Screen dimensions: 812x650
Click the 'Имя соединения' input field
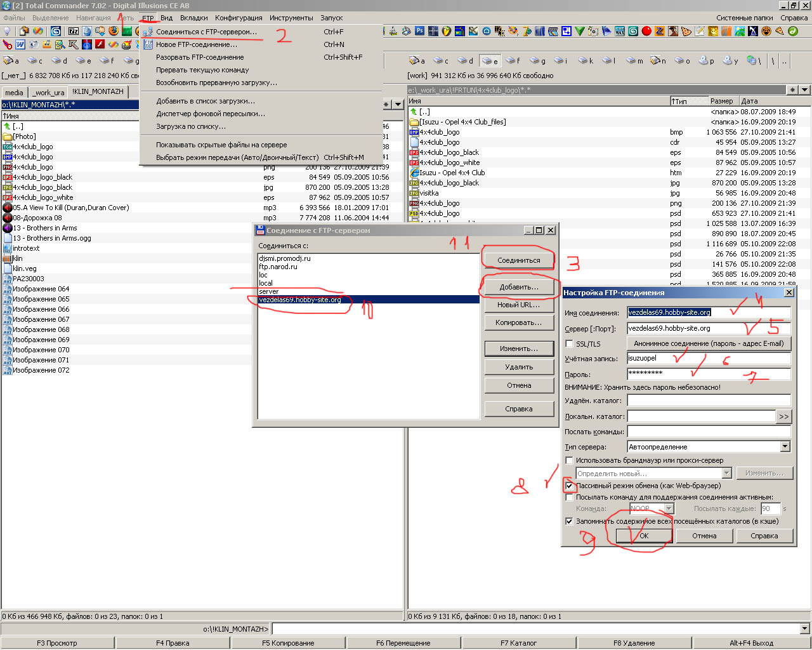click(x=709, y=312)
